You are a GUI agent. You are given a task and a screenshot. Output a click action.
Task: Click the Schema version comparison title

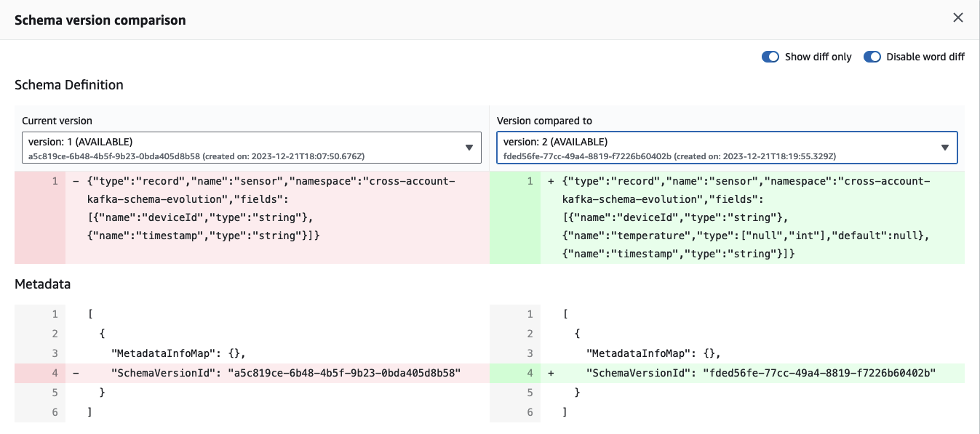[x=100, y=20]
